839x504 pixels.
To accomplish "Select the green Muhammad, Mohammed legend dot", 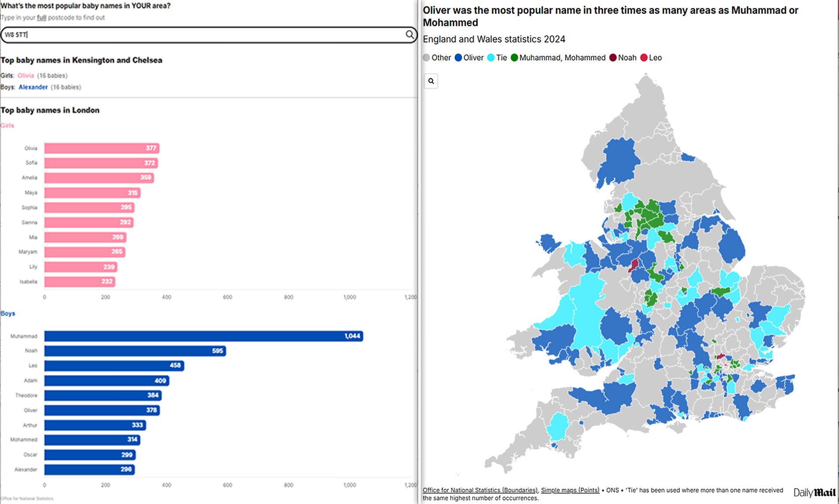I will (514, 57).
